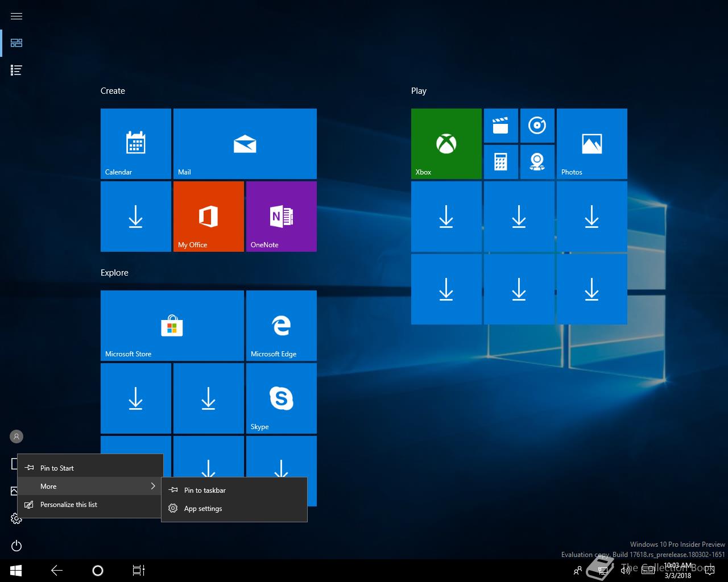This screenshot has width=728, height=582.
Task: Open the My Office tile
Action: (209, 217)
